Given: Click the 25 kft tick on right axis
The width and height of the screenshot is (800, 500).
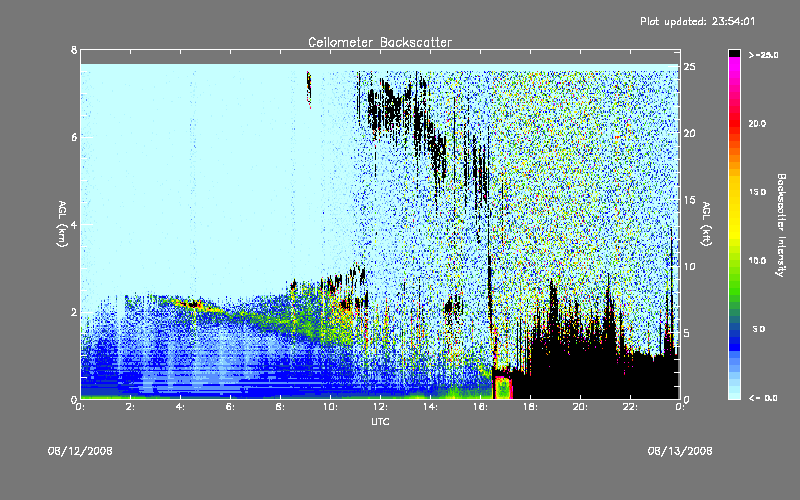Looking at the screenshot, I should pos(689,67).
